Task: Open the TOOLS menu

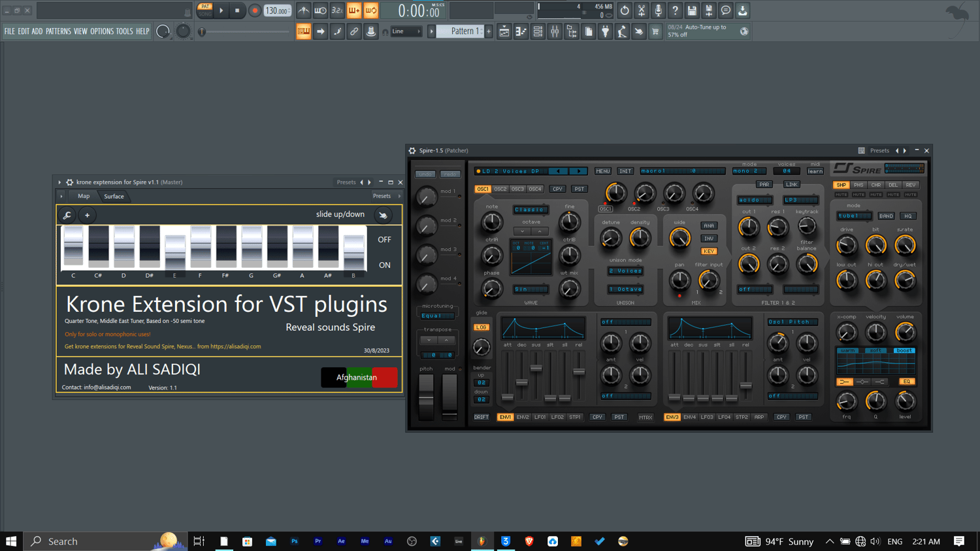Action: coord(124,31)
